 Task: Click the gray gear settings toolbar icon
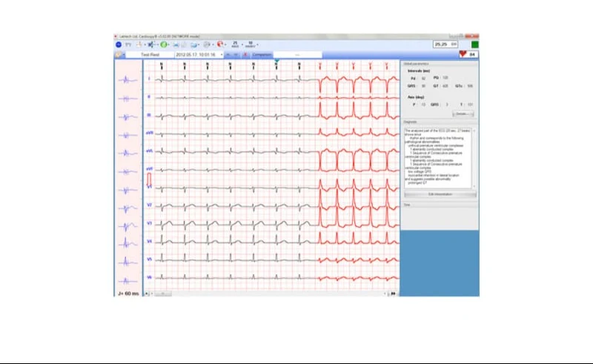click(207, 44)
